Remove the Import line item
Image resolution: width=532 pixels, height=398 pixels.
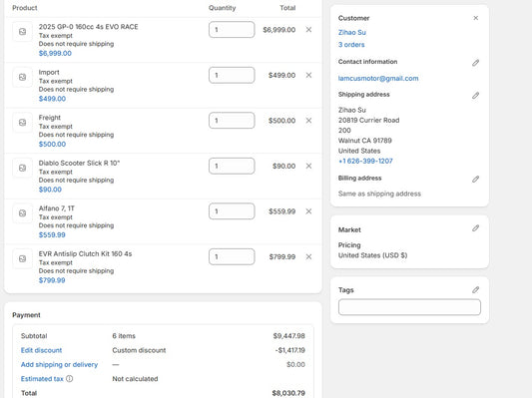tap(308, 75)
